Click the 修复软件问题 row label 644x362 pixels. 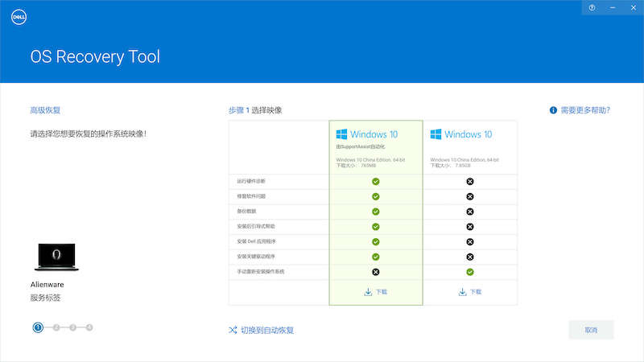pyautogui.click(x=251, y=196)
